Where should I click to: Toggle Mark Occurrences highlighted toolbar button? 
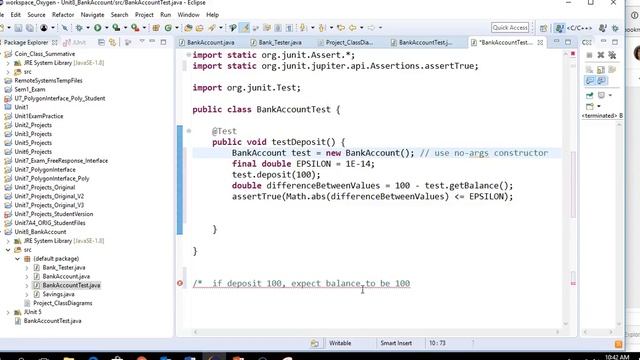[244, 28]
